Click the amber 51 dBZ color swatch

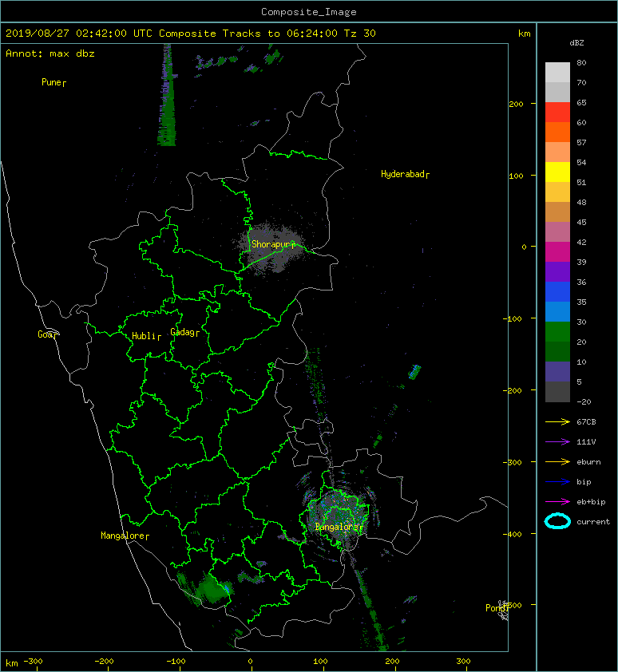pos(557,192)
